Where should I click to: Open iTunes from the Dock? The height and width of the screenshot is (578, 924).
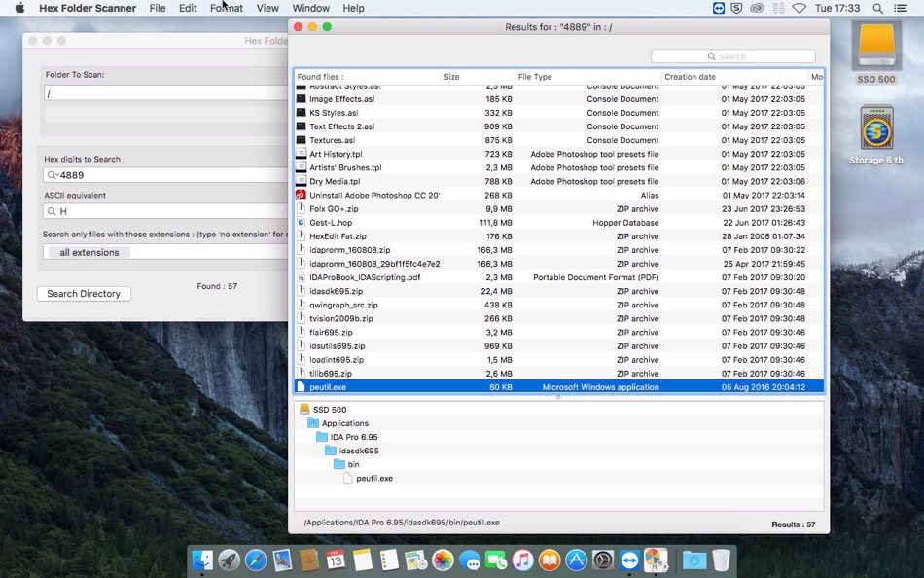coord(522,560)
